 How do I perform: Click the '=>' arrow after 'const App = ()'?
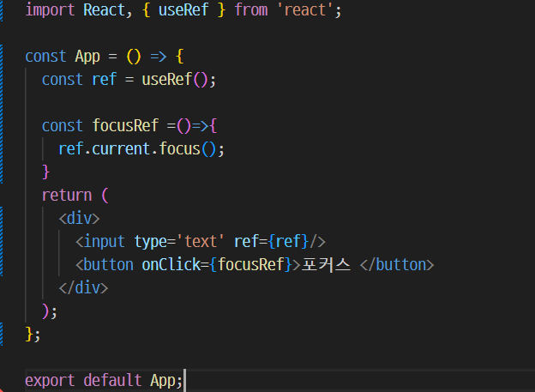coord(159,57)
